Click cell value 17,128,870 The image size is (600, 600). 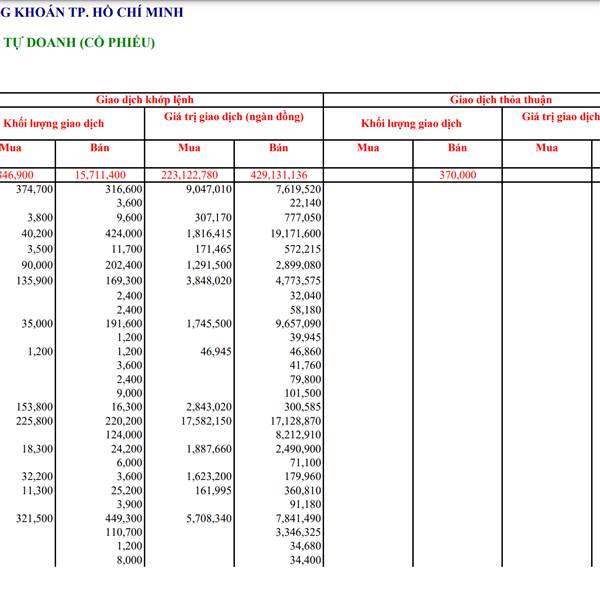coord(296,421)
